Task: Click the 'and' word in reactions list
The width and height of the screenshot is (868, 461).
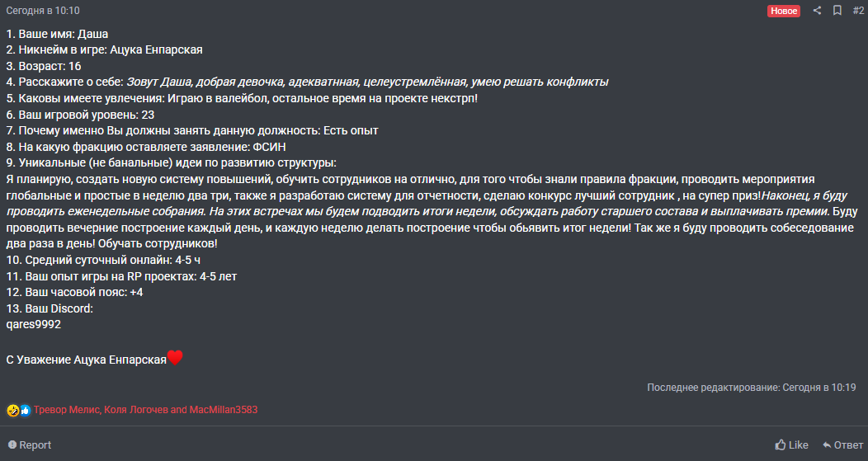Action: 179,410
